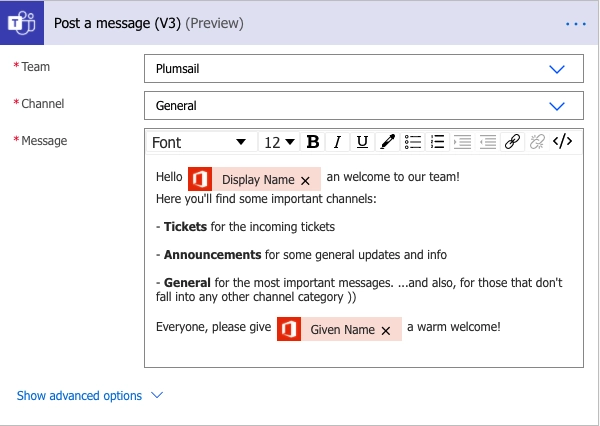
Task: Open the Font family dropdown
Action: 202,142
